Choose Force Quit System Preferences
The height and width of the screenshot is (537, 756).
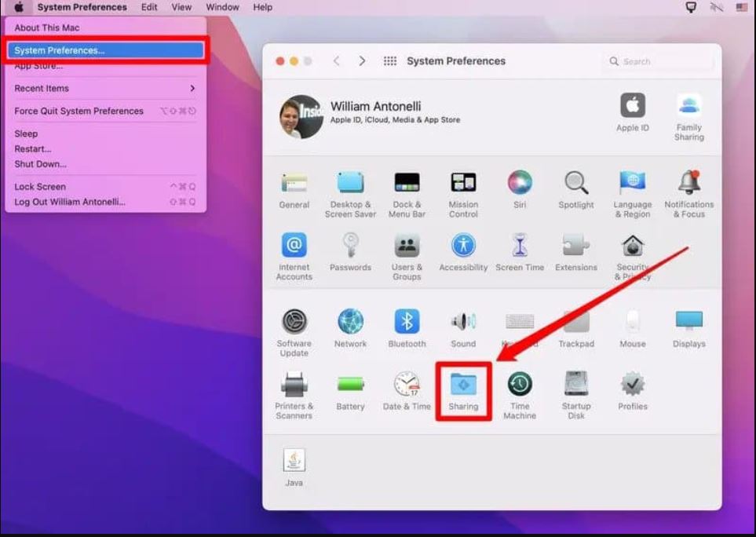[x=106, y=111]
